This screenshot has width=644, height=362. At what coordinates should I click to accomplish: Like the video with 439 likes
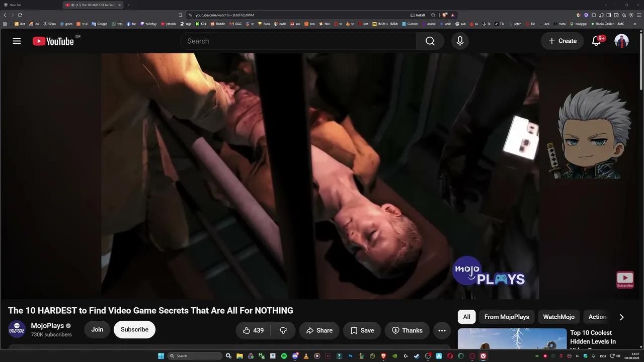point(253,330)
